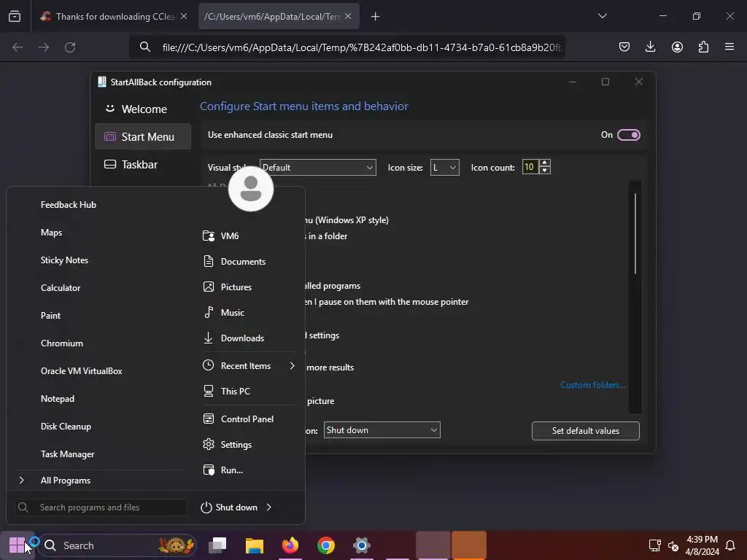The width and height of the screenshot is (747, 560).
Task: Launch Google Chrome from the taskbar
Action: (x=326, y=545)
